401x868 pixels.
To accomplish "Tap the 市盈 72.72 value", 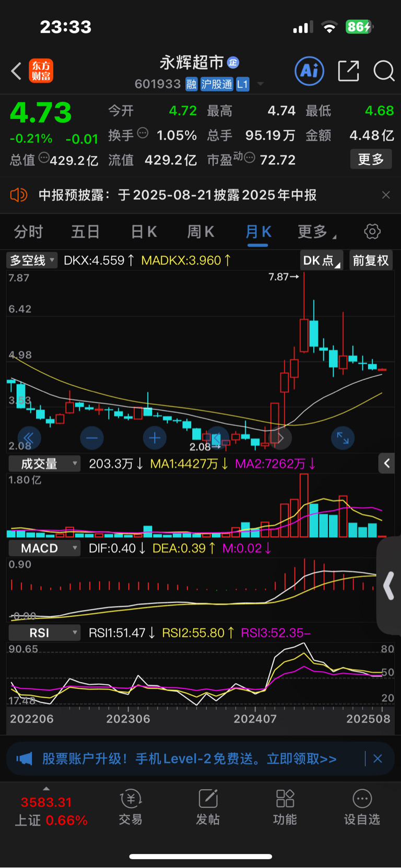I will click(x=278, y=160).
